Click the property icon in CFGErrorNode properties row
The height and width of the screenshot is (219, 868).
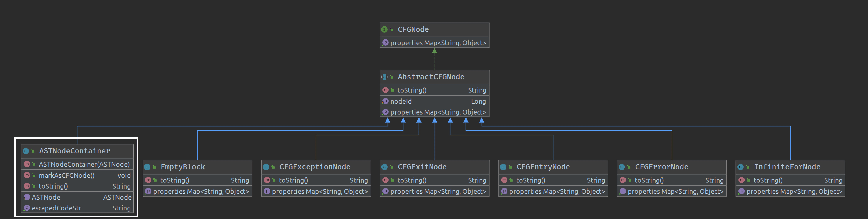pyautogui.click(x=622, y=191)
